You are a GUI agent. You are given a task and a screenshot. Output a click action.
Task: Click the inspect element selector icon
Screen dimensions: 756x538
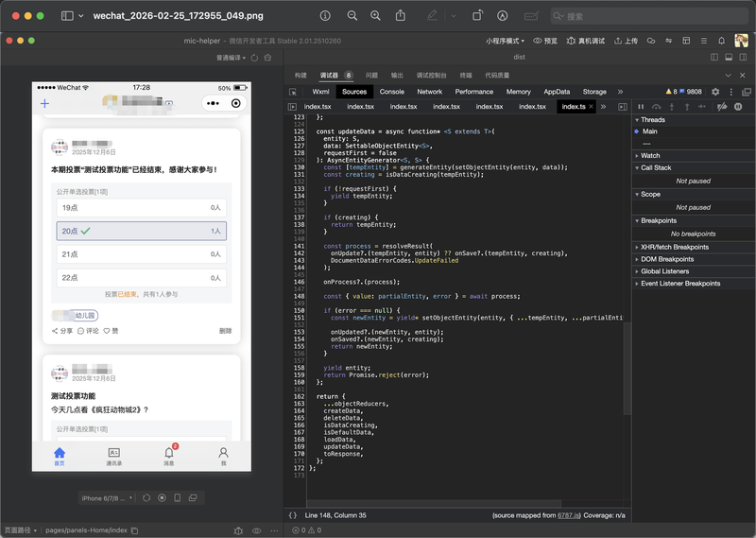click(295, 92)
